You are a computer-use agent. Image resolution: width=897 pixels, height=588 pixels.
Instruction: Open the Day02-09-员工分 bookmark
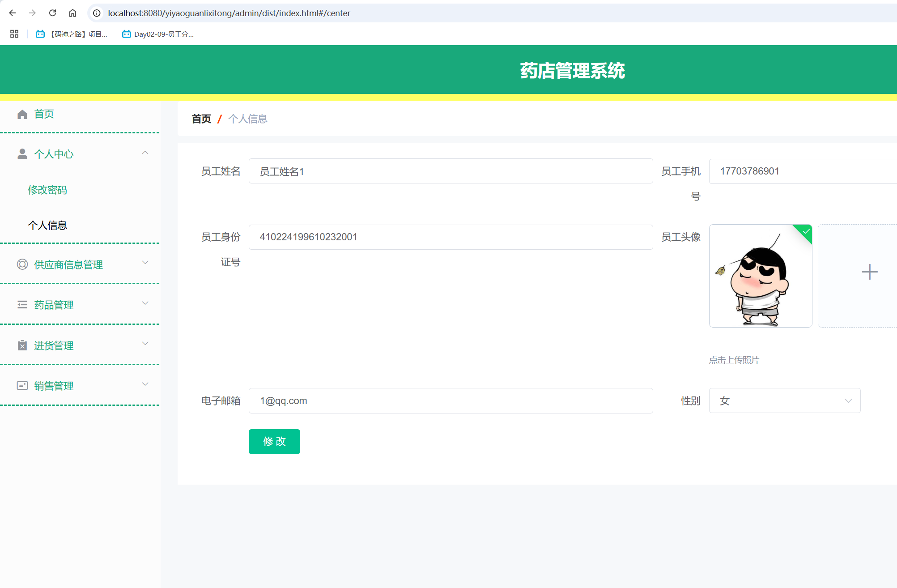click(x=158, y=34)
